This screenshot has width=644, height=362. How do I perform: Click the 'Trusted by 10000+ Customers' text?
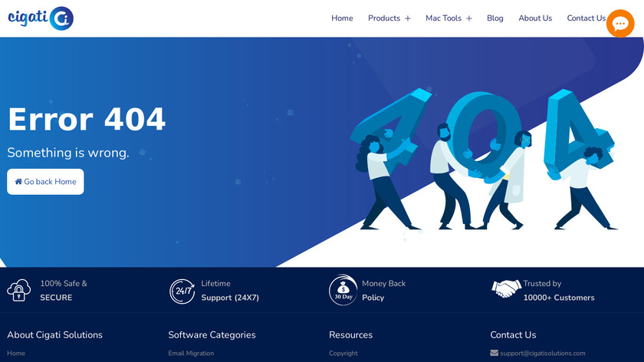[x=559, y=291]
